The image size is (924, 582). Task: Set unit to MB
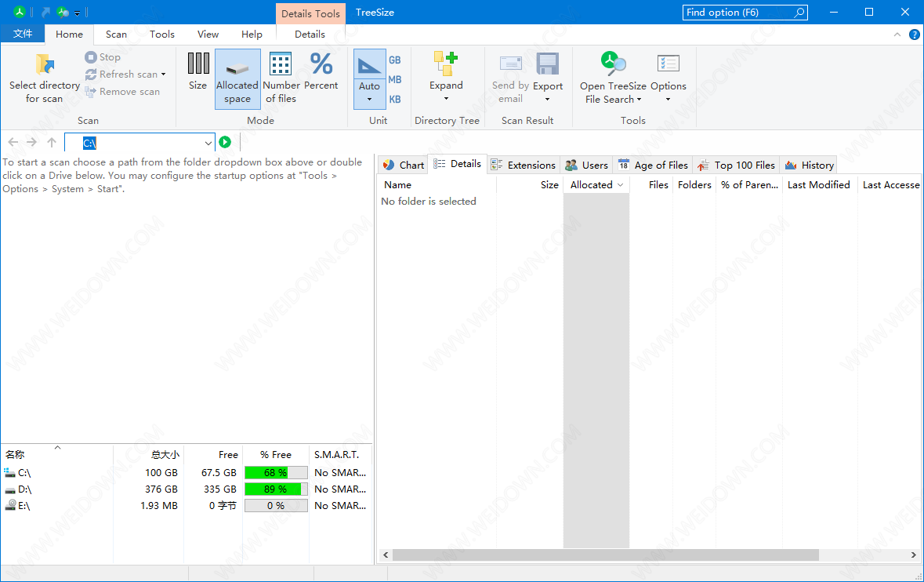[395, 79]
